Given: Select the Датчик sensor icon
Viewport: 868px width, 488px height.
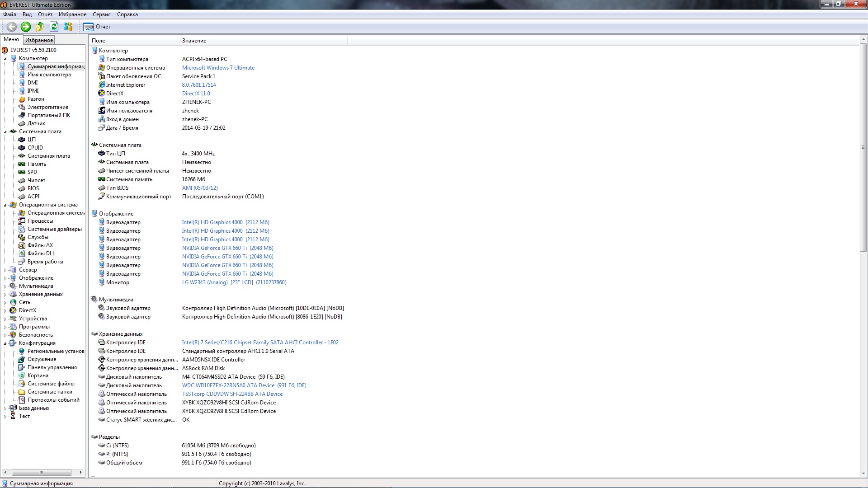Looking at the screenshot, I should (x=22, y=123).
